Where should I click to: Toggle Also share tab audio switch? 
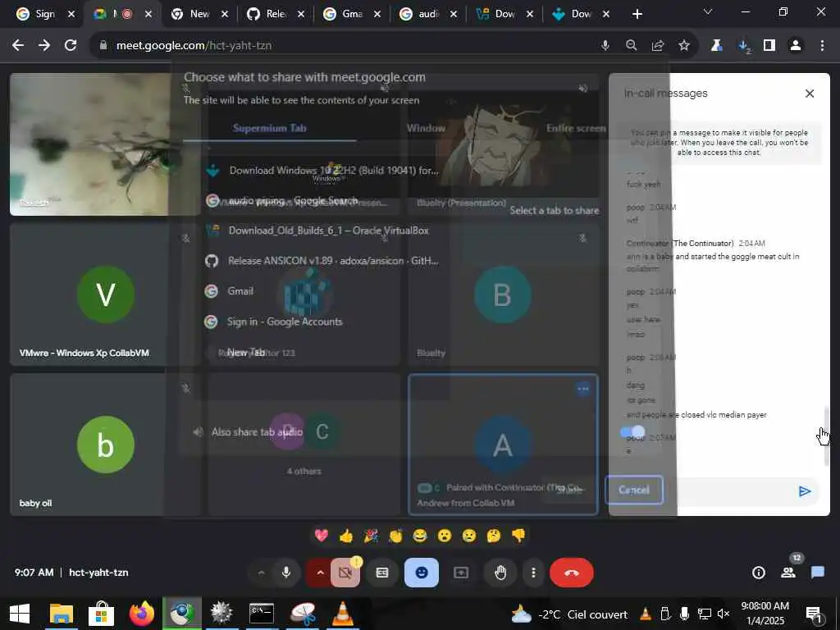[x=632, y=431]
